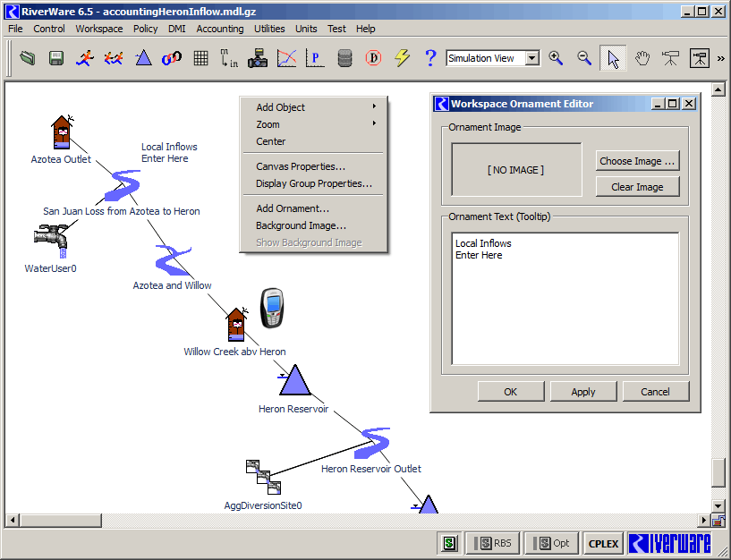Zoom out with the magnifier minus icon

click(x=584, y=58)
